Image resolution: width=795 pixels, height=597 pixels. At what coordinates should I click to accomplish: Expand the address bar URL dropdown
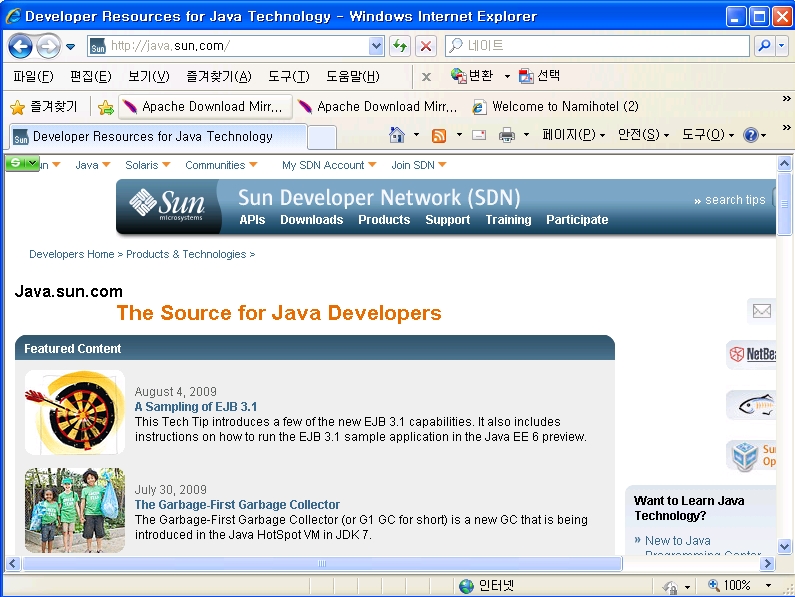click(376, 46)
